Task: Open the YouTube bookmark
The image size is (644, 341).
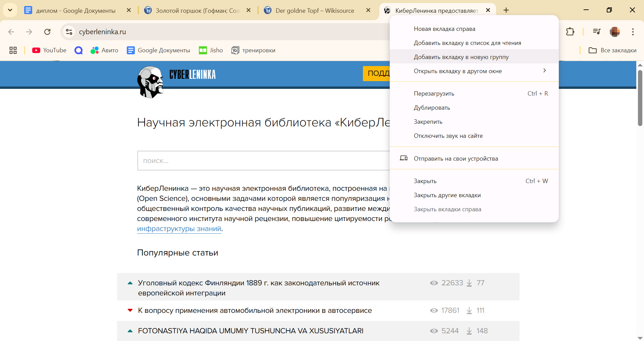Action: pos(49,50)
